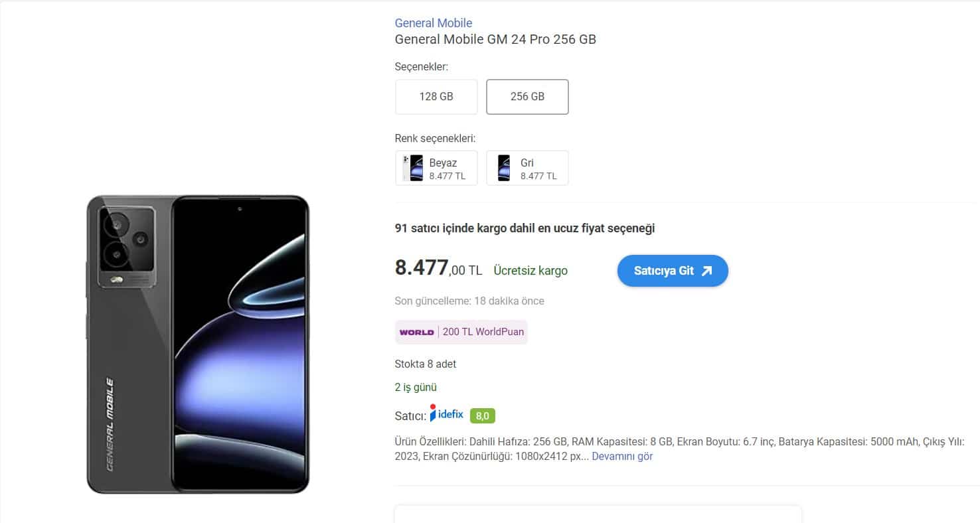The width and height of the screenshot is (980, 523).
Task: Click the Ücretsiz kargo label
Action: pos(531,271)
